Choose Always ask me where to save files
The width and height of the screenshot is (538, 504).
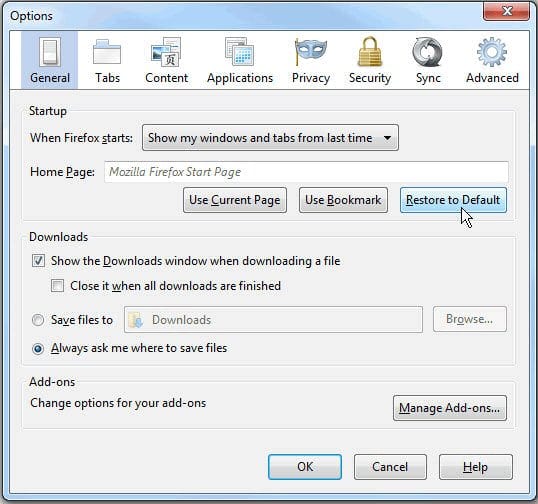coord(38,349)
